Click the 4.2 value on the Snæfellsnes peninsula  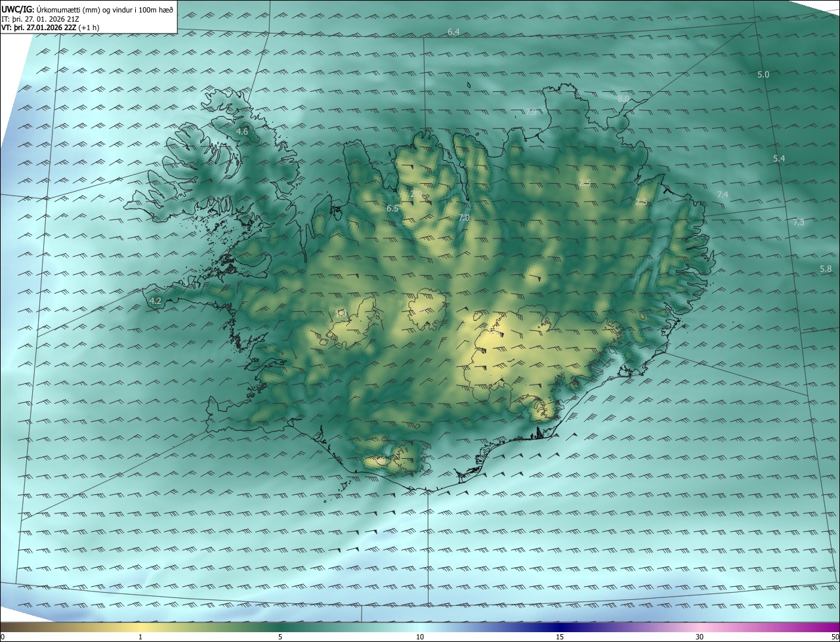(156, 301)
